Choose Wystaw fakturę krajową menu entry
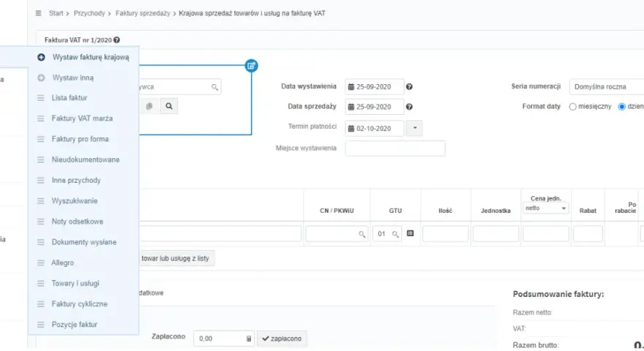This screenshot has height=351, width=644. pyautogui.click(x=91, y=57)
